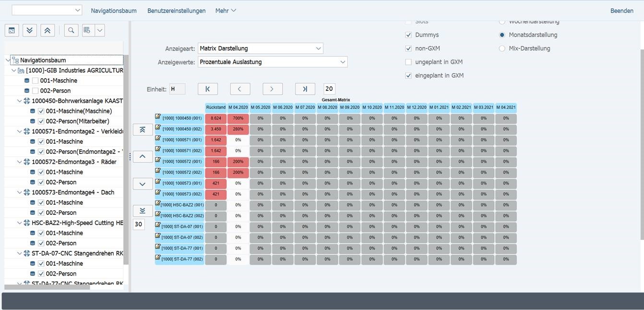
Task: Click the expand all nodes double-down icon
Action: 29,30
